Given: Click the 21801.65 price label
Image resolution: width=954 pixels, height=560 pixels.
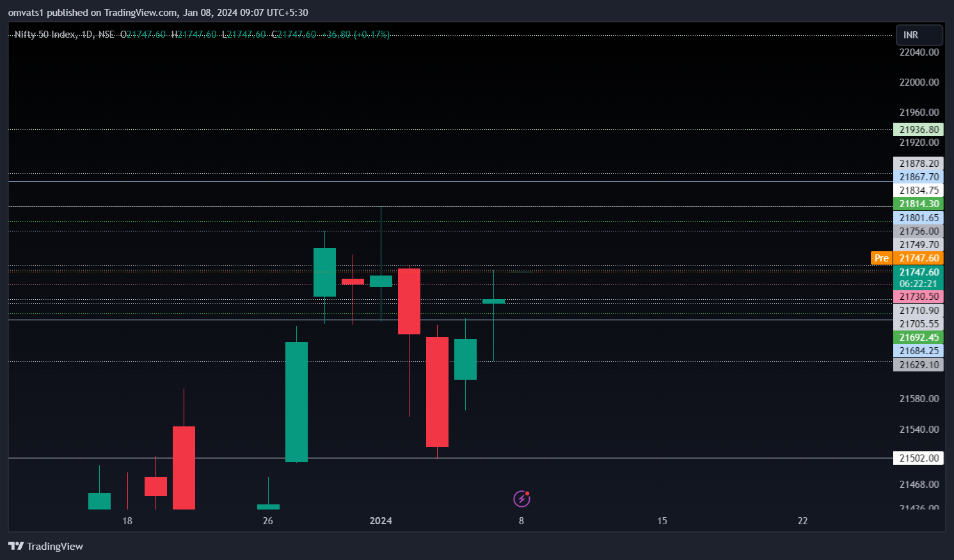Looking at the screenshot, I should click(918, 218).
